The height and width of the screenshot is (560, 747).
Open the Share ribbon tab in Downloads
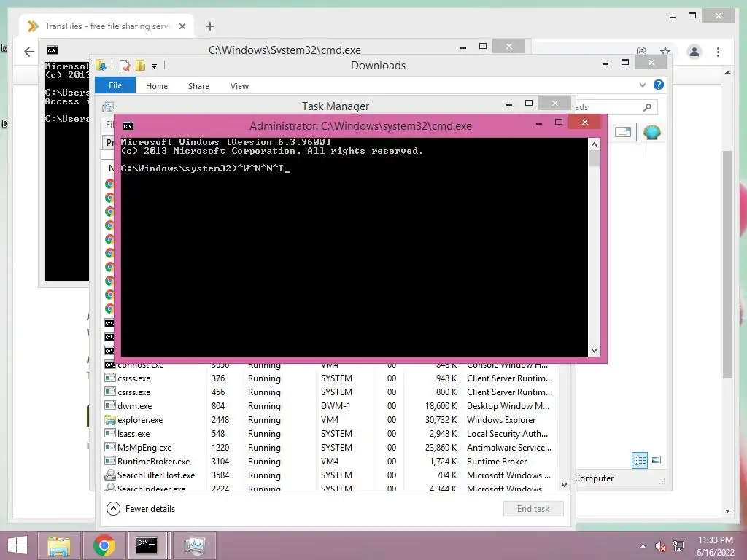(198, 86)
